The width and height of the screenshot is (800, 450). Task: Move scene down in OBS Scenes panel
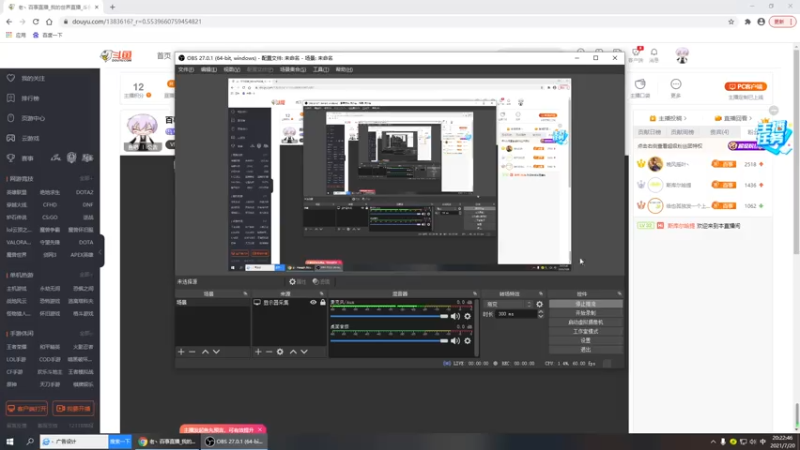tap(216, 352)
